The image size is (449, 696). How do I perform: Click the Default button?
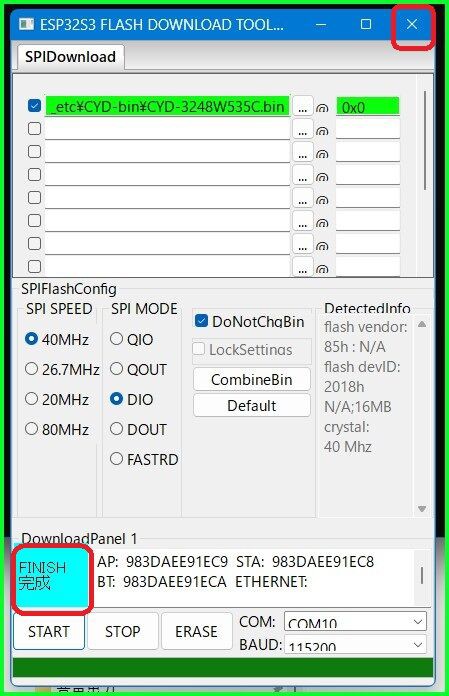tap(252, 405)
